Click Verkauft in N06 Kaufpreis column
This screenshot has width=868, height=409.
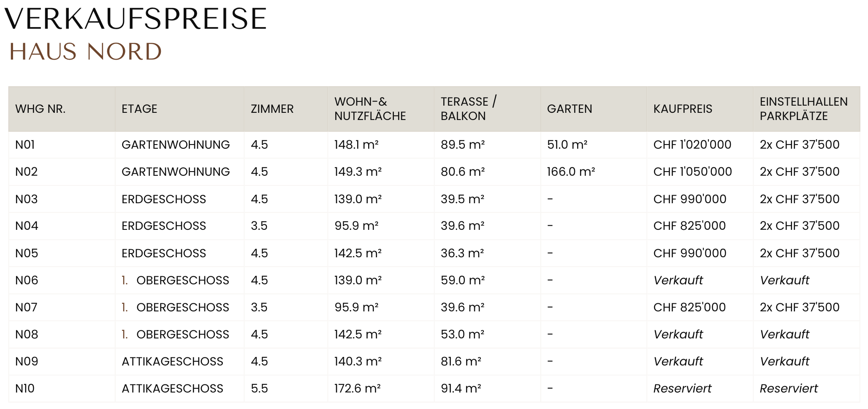coord(678,280)
